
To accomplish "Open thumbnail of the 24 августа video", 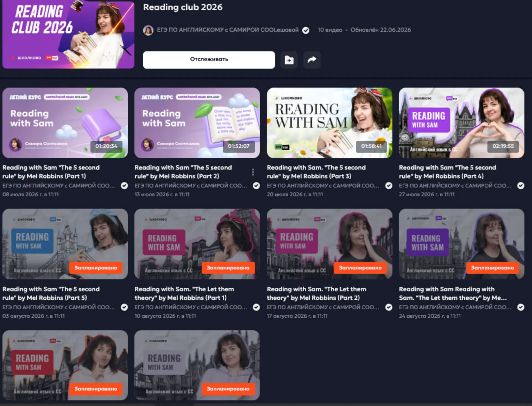I will tap(462, 244).
